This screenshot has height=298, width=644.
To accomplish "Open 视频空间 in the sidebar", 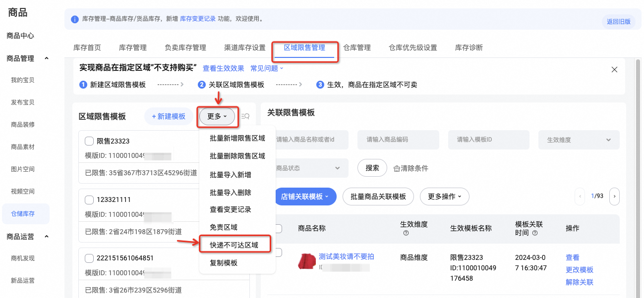I will coord(23,192).
